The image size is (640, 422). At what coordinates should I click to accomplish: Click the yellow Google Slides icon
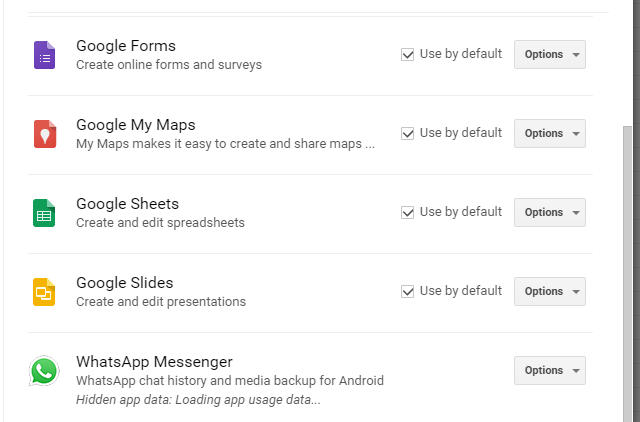[44, 292]
